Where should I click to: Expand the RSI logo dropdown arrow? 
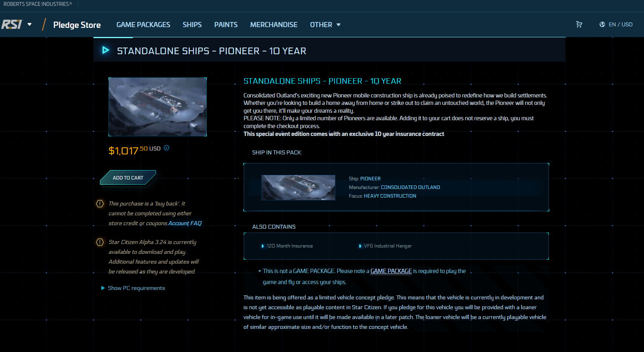[29, 24]
